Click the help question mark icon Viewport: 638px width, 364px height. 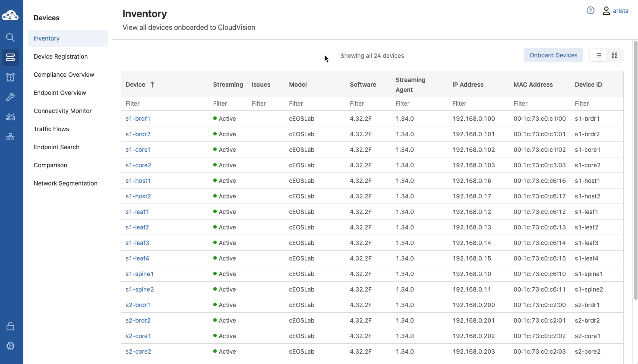click(591, 11)
